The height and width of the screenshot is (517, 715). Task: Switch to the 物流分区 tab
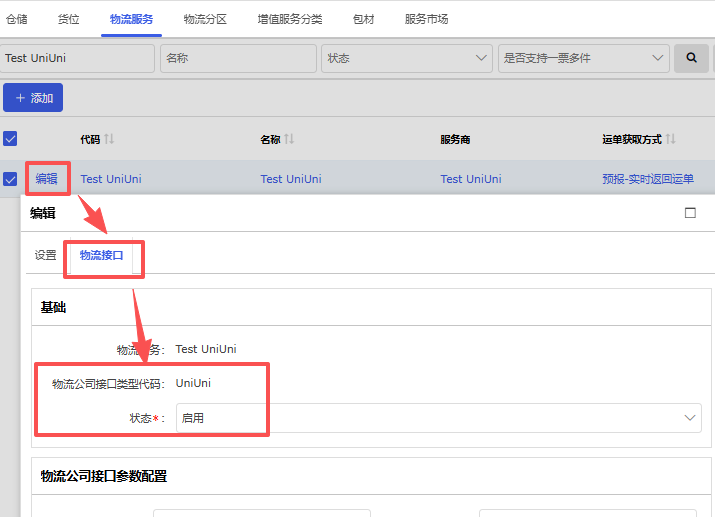tap(205, 19)
